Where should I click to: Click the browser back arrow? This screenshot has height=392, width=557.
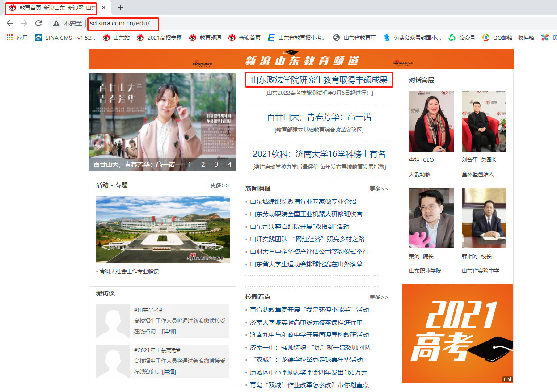tap(10, 23)
